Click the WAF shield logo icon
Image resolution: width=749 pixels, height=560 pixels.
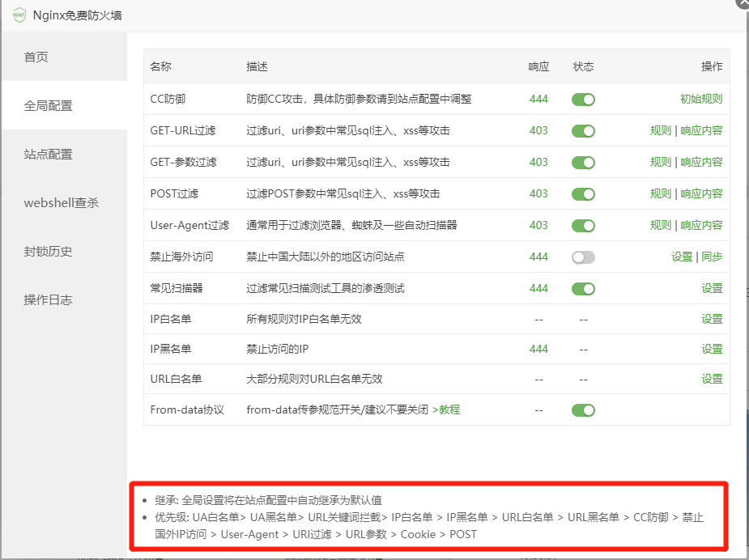point(19,15)
